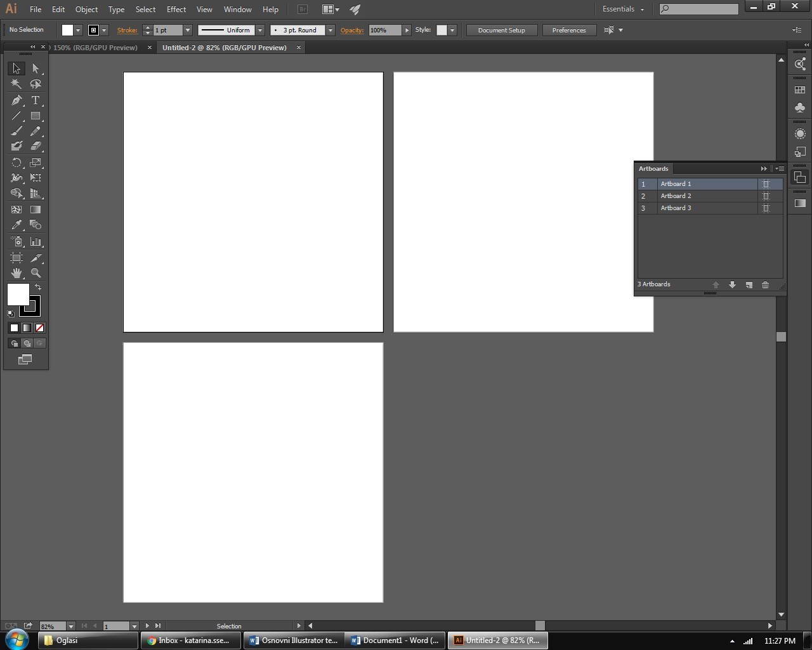Open Preferences from the control bar
812x650 pixels.
pyautogui.click(x=568, y=30)
